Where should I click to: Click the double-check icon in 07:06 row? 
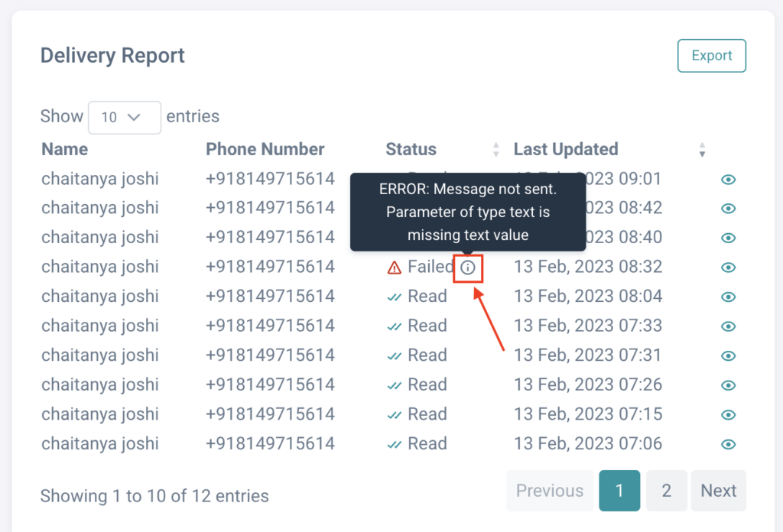tap(395, 445)
